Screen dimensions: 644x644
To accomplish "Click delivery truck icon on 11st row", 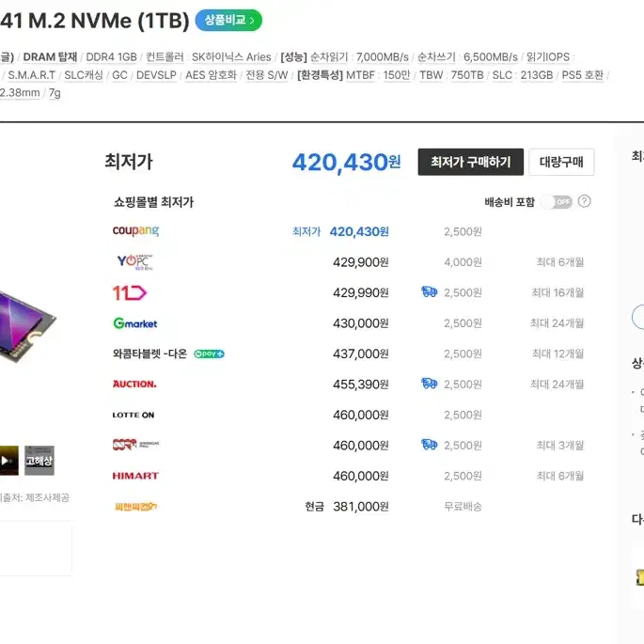I will tap(430, 292).
